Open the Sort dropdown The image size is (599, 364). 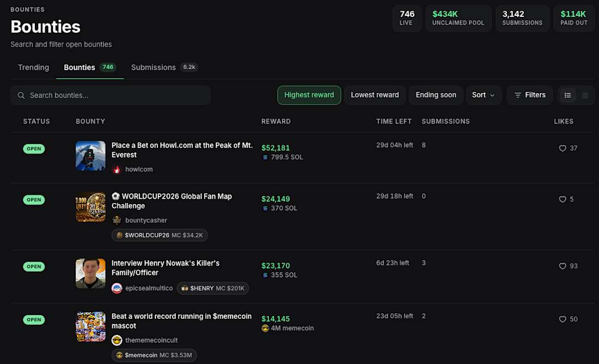pyautogui.click(x=483, y=95)
